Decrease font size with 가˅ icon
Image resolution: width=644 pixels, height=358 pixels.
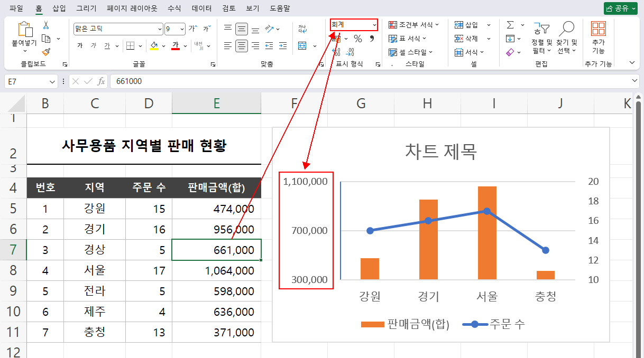coord(206,29)
